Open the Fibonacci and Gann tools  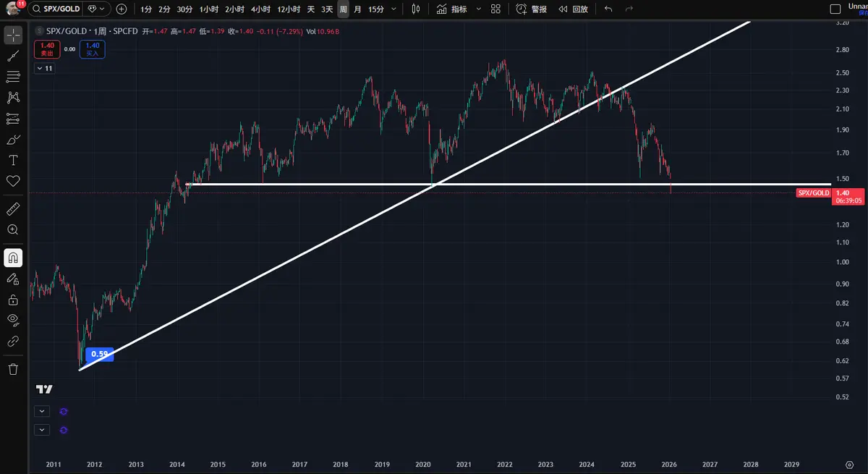[13, 77]
